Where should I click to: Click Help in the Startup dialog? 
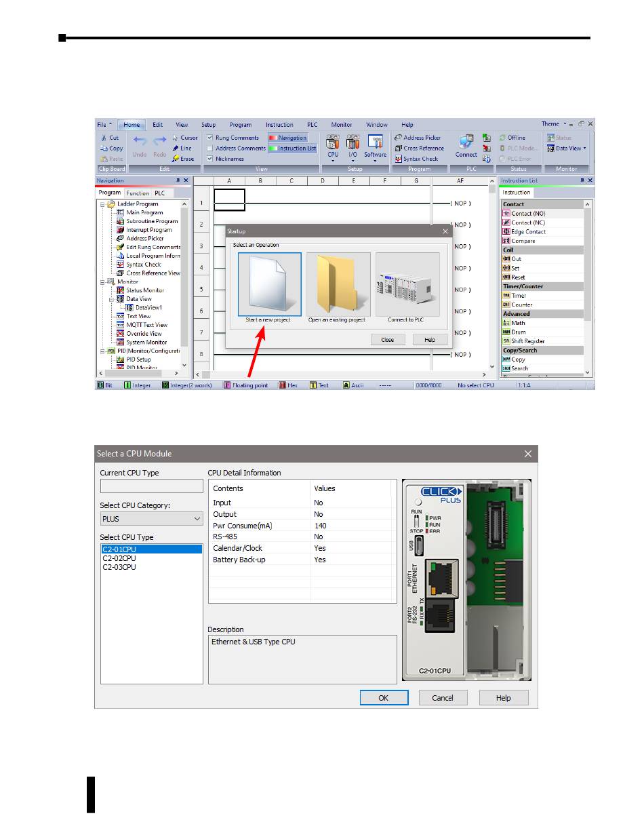430,340
